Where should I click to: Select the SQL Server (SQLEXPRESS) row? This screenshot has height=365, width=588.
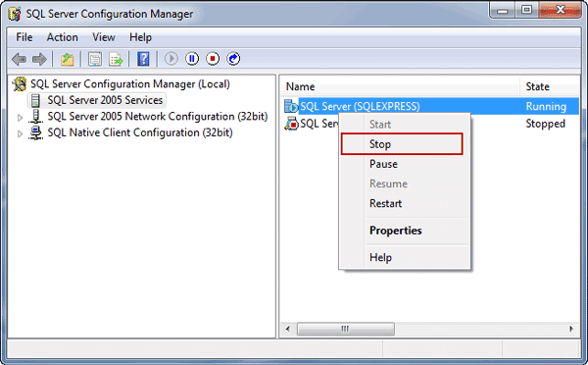431,106
